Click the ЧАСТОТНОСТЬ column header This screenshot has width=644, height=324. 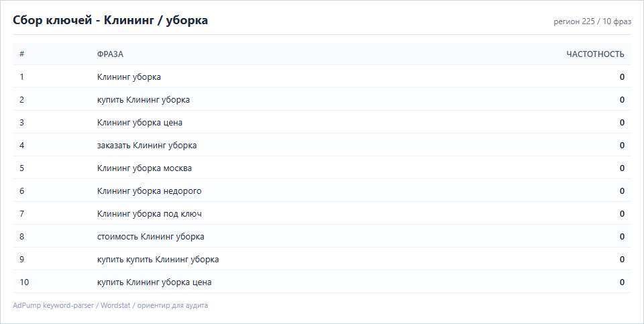595,54
